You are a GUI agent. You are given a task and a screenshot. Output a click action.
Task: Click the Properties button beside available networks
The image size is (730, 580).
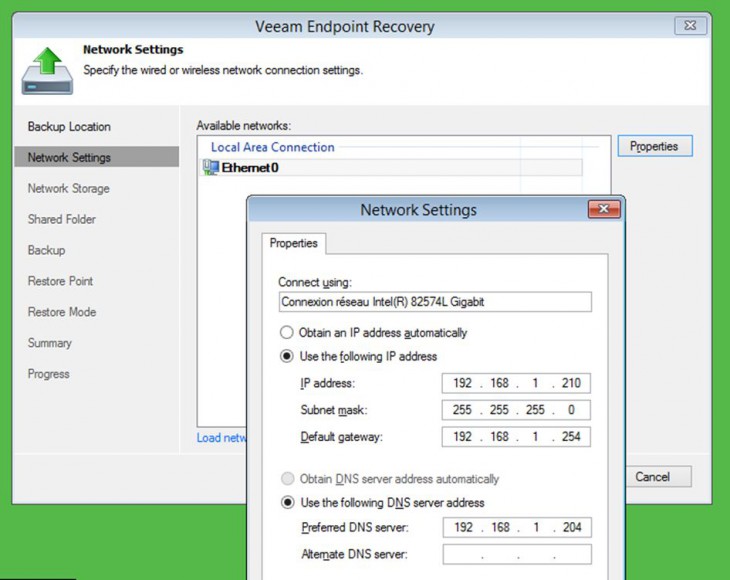point(655,146)
